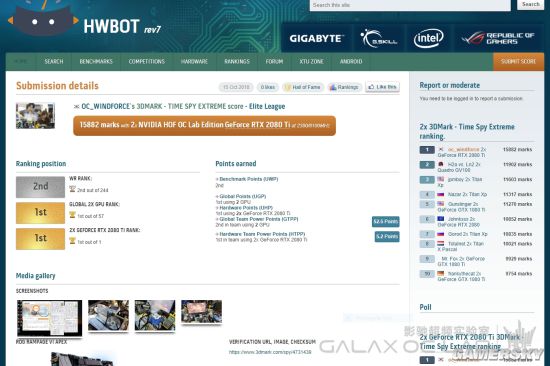Click the Like this thumbs-up button
550x366 pixels.
tap(382, 87)
